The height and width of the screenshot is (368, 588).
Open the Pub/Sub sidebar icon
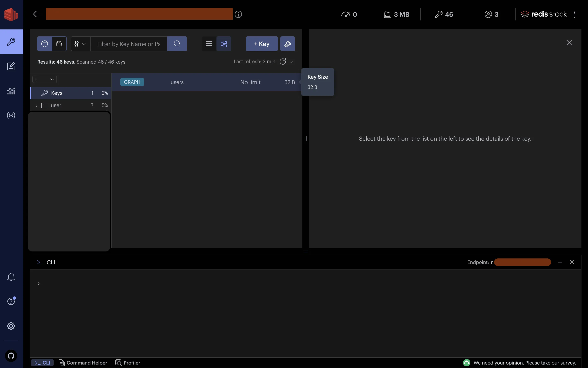click(11, 115)
